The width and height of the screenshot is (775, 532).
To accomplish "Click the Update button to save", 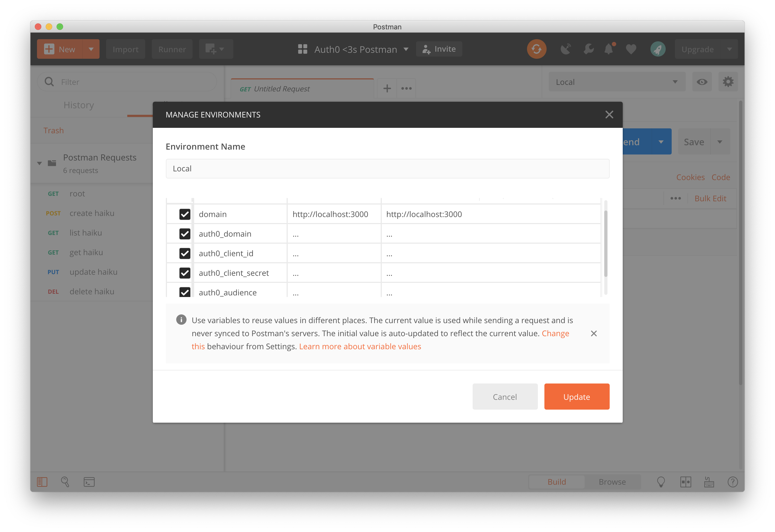I will click(x=576, y=396).
